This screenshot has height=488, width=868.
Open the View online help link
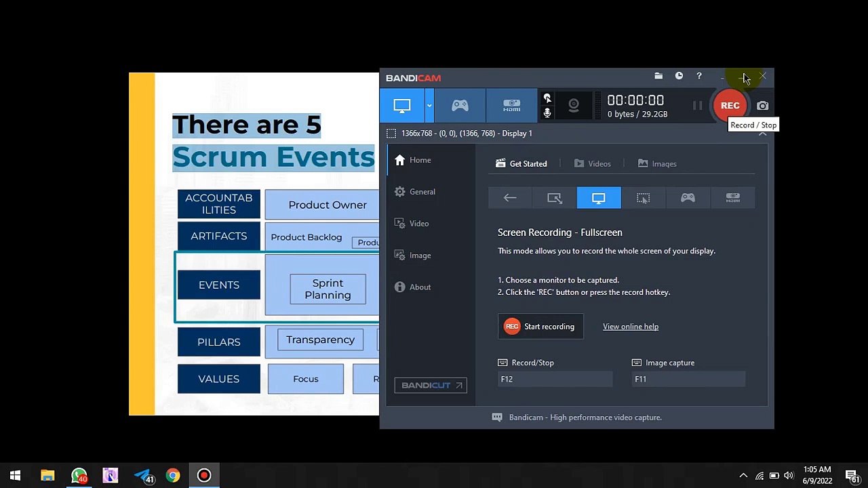point(631,327)
